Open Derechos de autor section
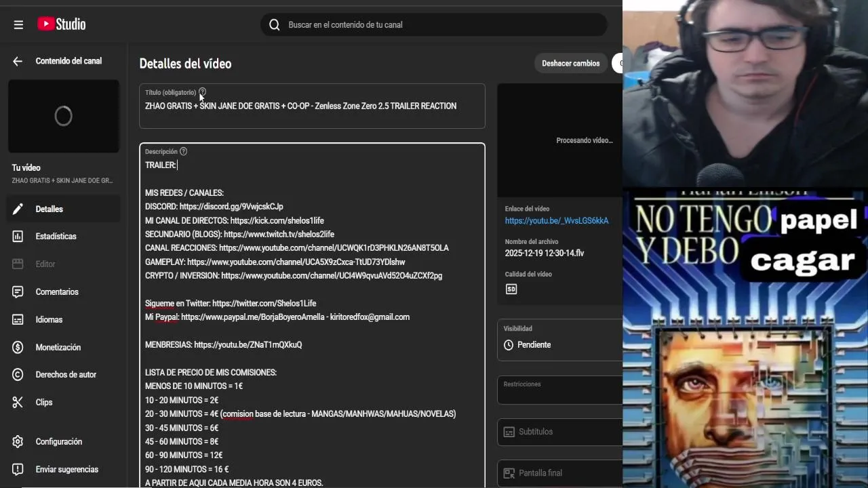The height and width of the screenshot is (488, 868). 64,375
